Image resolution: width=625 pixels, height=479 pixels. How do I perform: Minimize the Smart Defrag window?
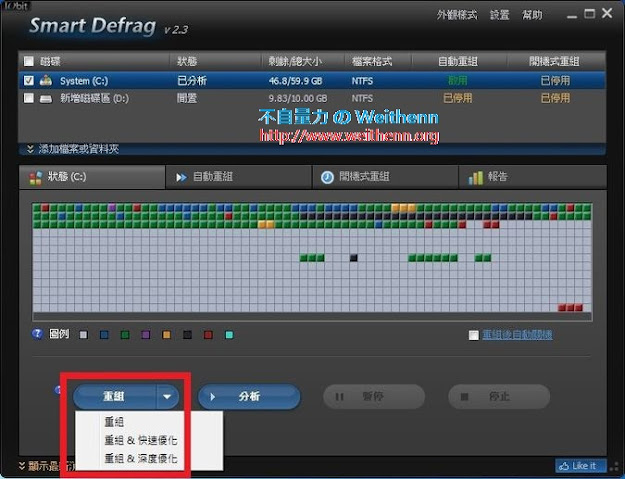572,15
